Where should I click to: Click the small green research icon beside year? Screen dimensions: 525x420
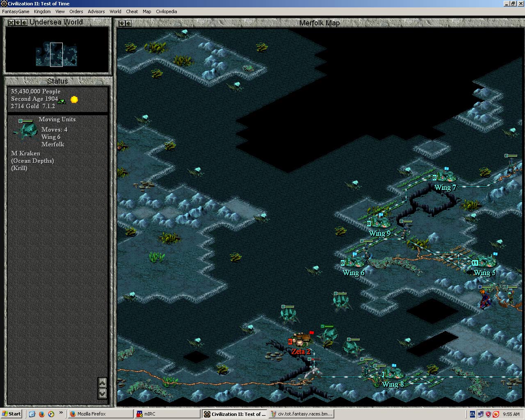[62, 101]
